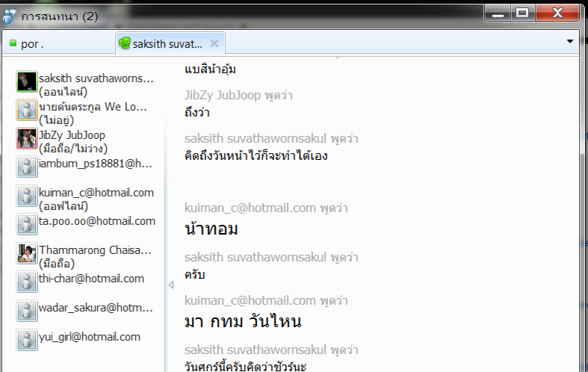Click avatar beside ta.poo.oo@hotmail.com
The width and height of the screenshot is (588, 372).
(x=27, y=224)
